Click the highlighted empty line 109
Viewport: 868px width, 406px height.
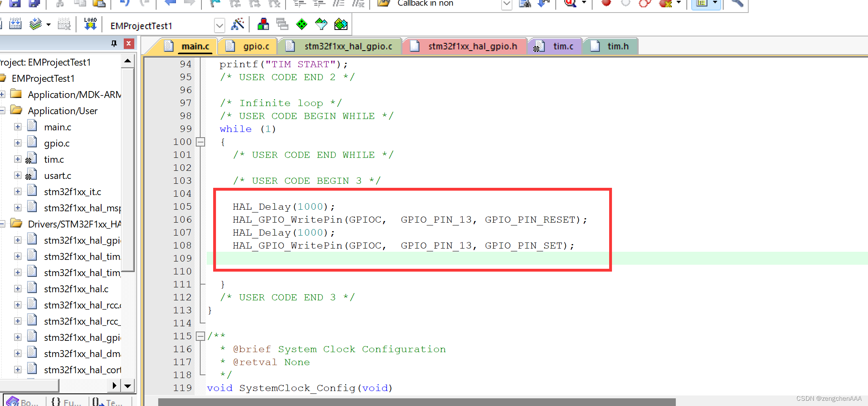tap(537, 258)
